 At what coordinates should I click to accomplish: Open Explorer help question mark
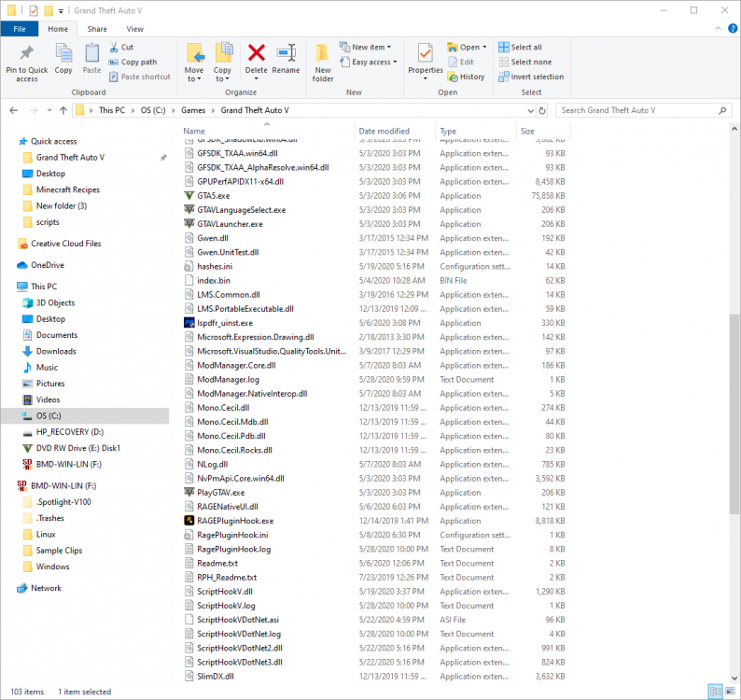point(733,28)
